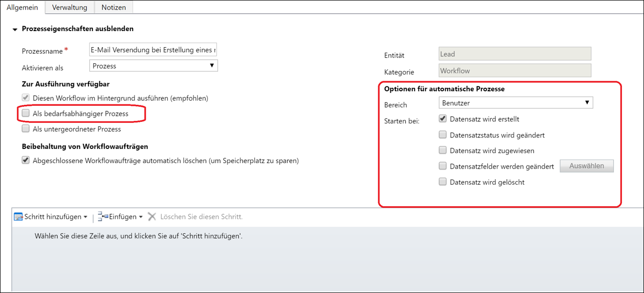The width and height of the screenshot is (644, 293).
Task: Enable 'Als bedarfsabhängiger Prozess'
Action: click(26, 113)
